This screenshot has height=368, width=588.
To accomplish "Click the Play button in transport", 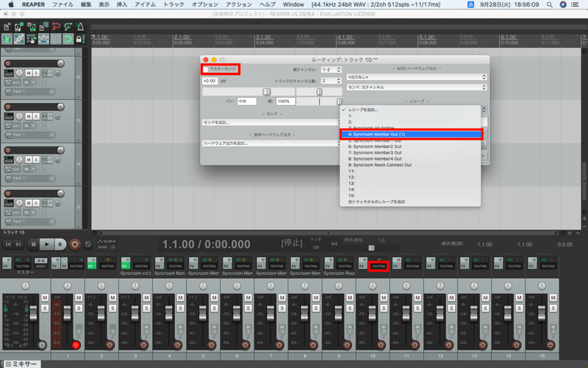I will click(x=46, y=244).
